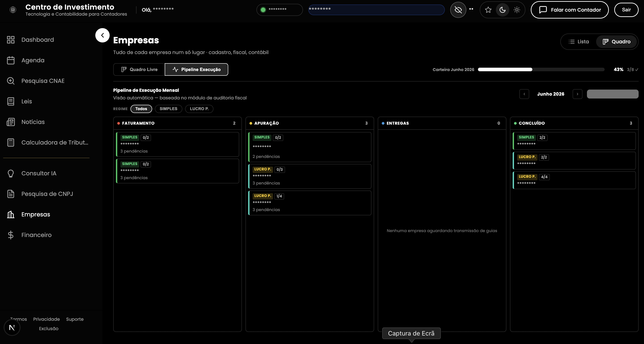Open Pesquisa CNAE search icon
Image resolution: width=644 pixels, height=344 pixels.
pos(11,81)
